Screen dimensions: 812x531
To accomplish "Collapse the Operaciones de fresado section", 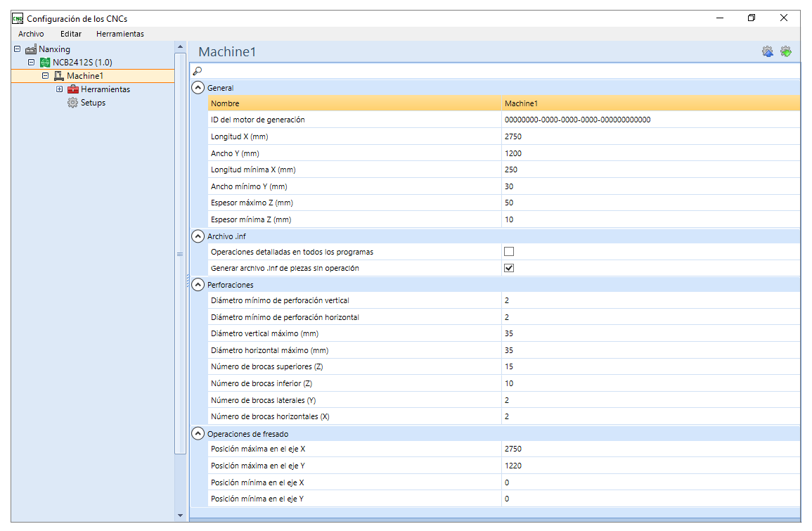I will coord(198,434).
